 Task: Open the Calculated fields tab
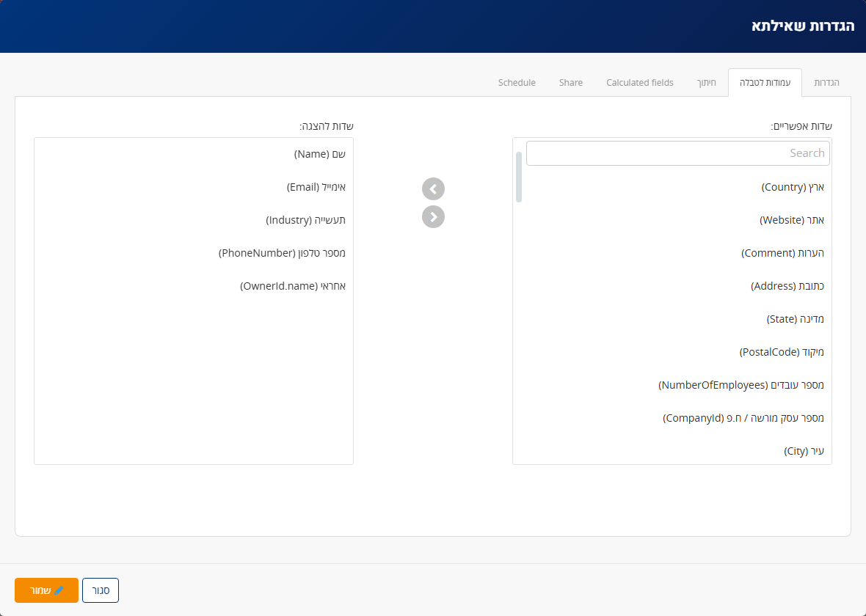point(639,83)
